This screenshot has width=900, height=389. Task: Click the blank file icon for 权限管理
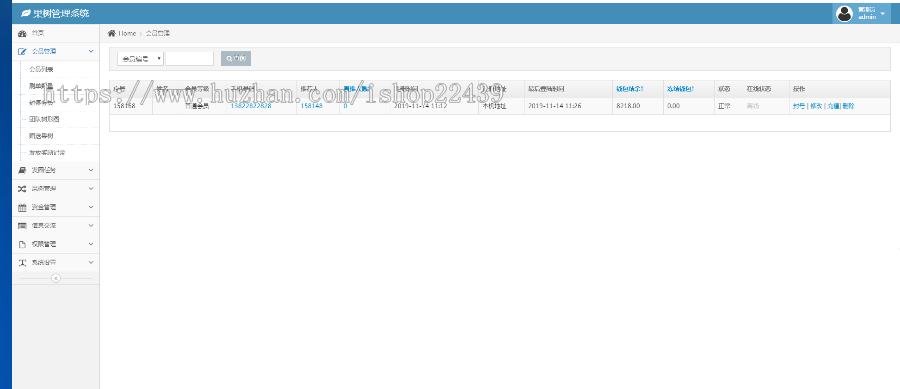point(22,244)
